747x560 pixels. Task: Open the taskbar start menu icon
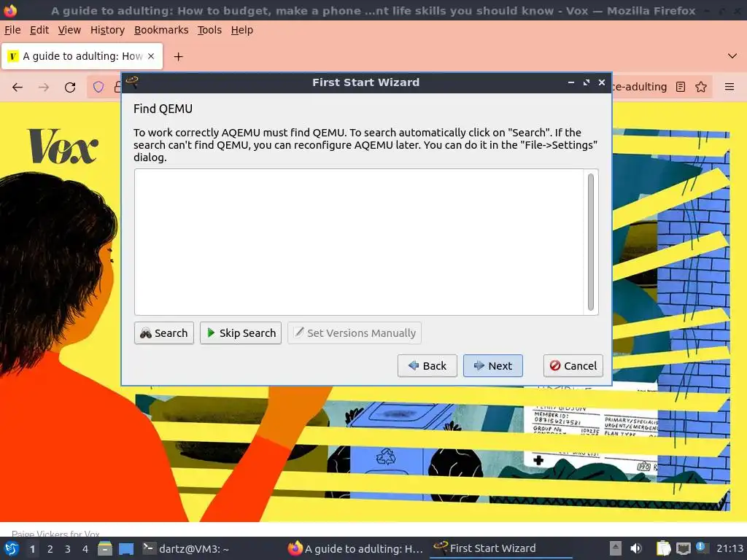pos(11,548)
